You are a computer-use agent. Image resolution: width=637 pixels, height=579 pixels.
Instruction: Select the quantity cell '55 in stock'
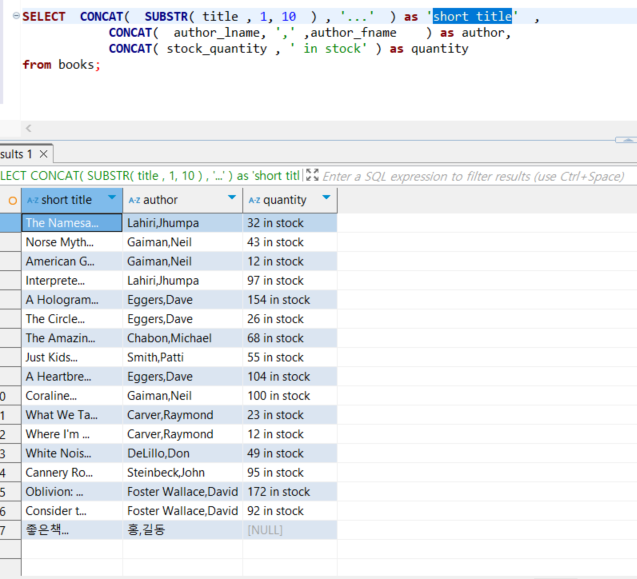click(290, 357)
